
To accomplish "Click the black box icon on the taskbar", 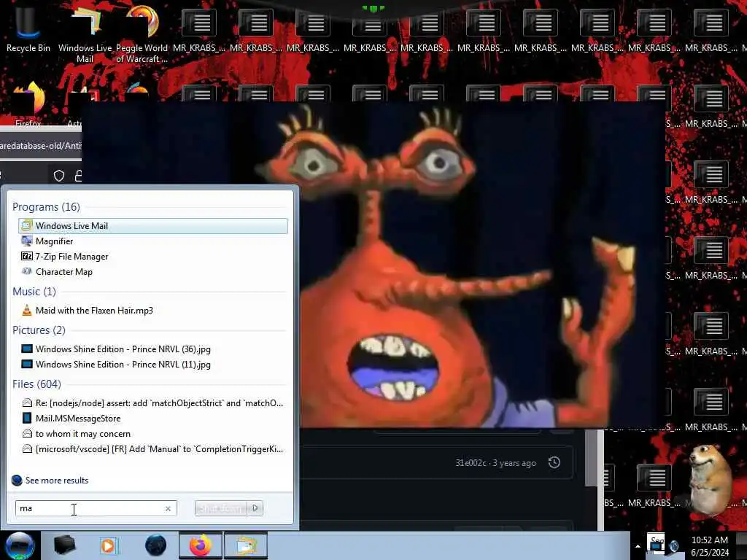I will click(64, 545).
